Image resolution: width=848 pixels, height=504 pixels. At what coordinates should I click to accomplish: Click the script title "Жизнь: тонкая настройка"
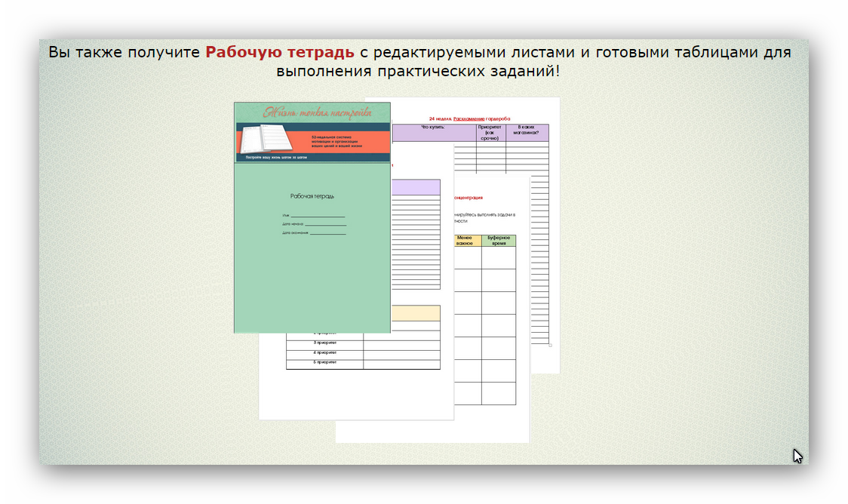(x=317, y=112)
